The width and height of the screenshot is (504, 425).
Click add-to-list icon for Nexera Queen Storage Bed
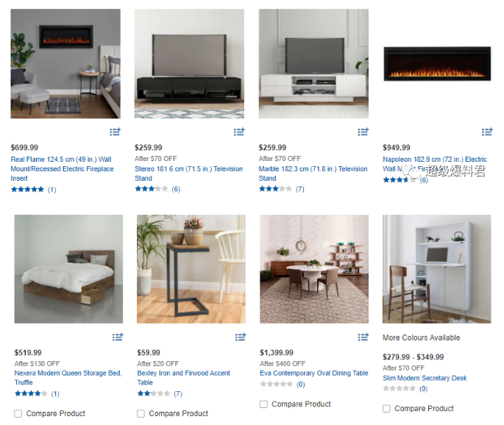tap(118, 337)
